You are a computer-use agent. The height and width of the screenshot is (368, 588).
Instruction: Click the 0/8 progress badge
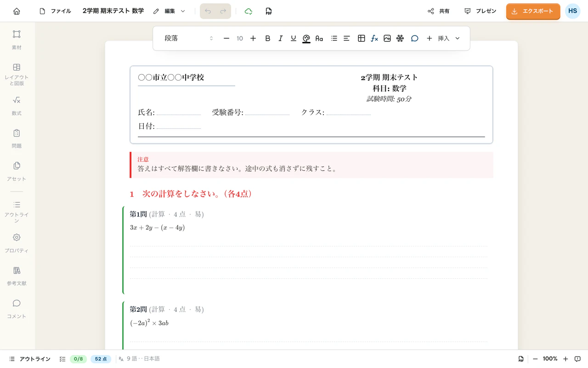(x=78, y=359)
